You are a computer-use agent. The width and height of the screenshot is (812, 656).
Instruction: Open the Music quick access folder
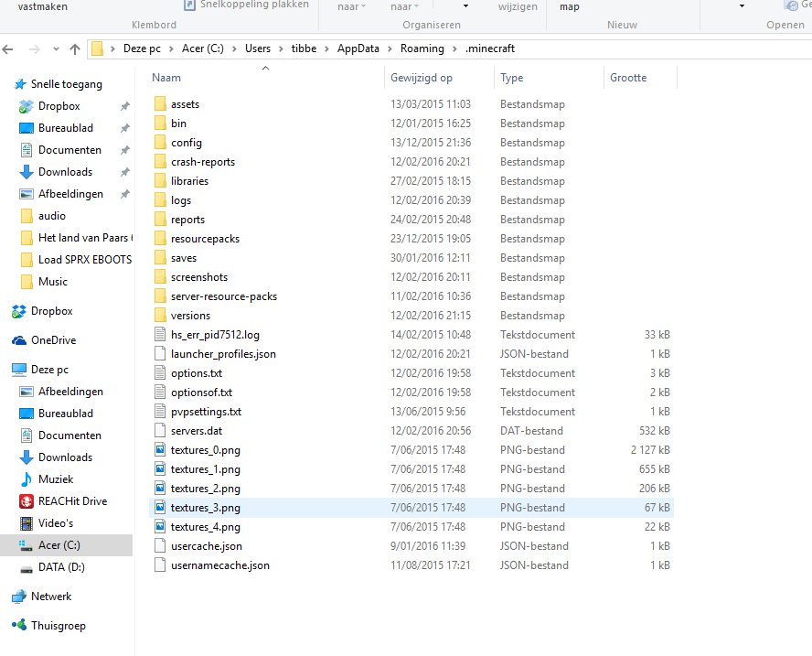pyautogui.click(x=44, y=282)
